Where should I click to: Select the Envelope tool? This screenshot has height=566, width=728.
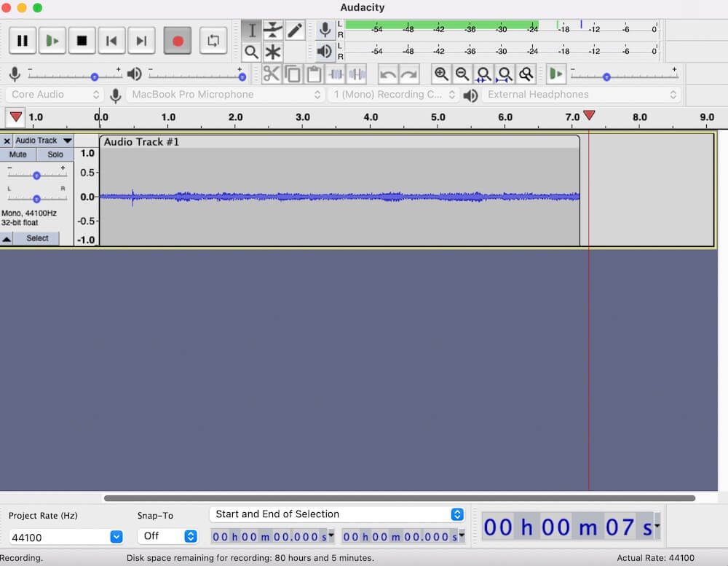pos(273,30)
